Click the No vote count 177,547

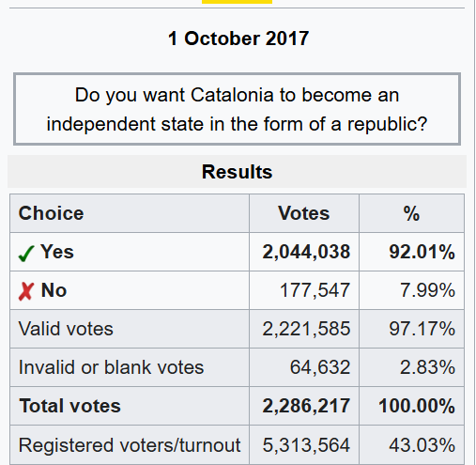click(x=315, y=290)
